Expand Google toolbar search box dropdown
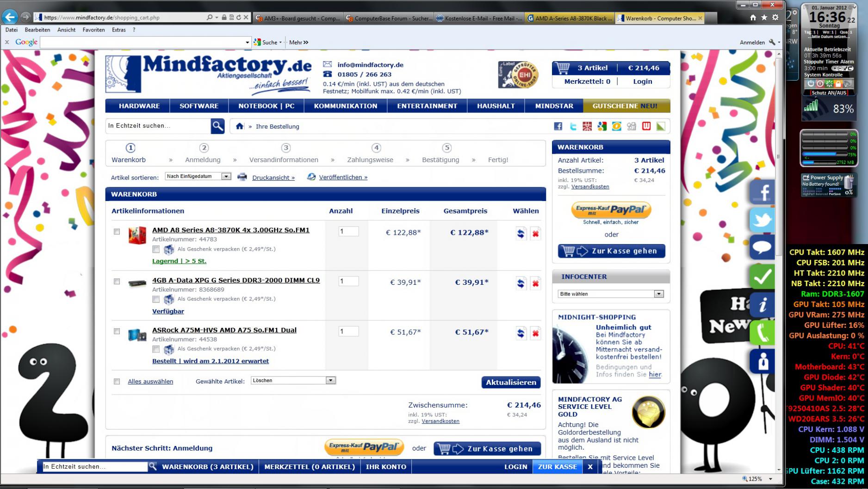This screenshot has height=489, width=868. point(247,43)
